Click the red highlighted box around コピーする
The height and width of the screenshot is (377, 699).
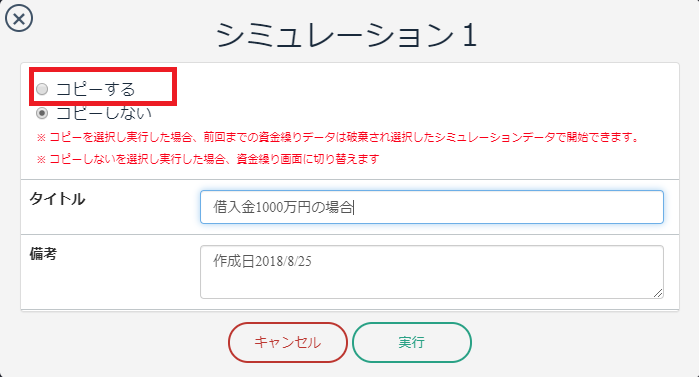pos(103,86)
